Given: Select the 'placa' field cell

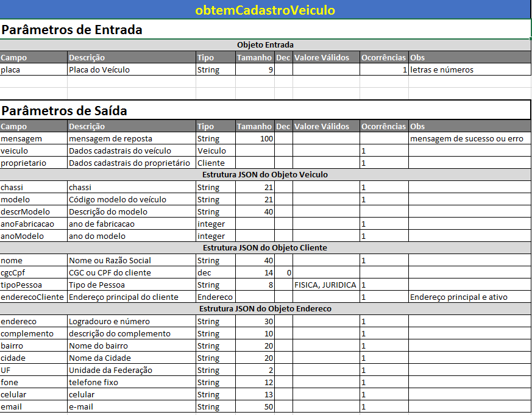Looking at the screenshot, I should click(x=34, y=70).
